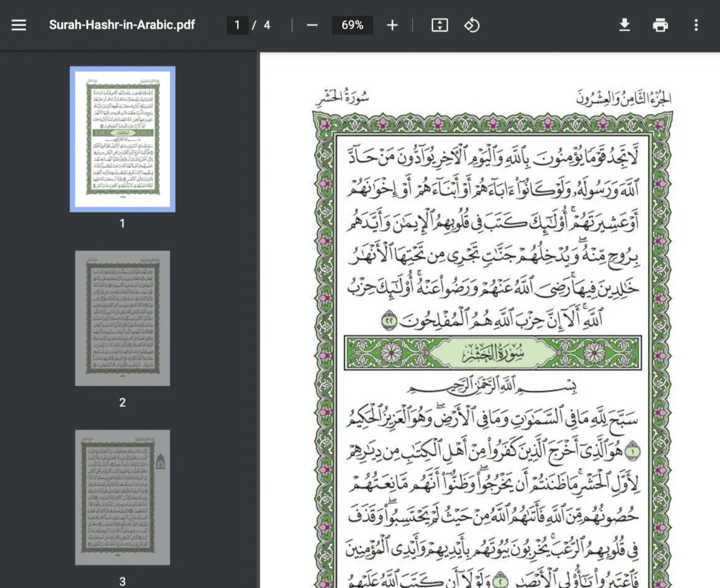Edit the 69% zoom level field
The image size is (720, 588).
click(352, 25)
